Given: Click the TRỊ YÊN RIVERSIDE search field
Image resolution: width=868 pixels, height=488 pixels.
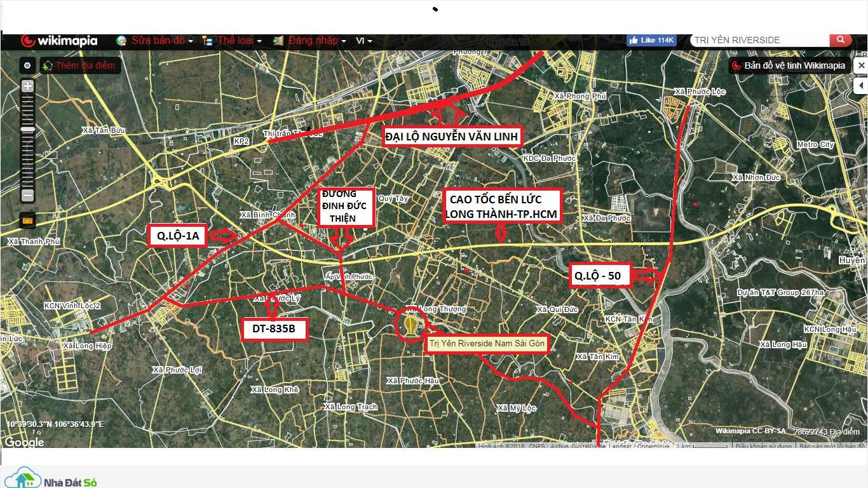Looking at the screenshot, I should [760, 40].
